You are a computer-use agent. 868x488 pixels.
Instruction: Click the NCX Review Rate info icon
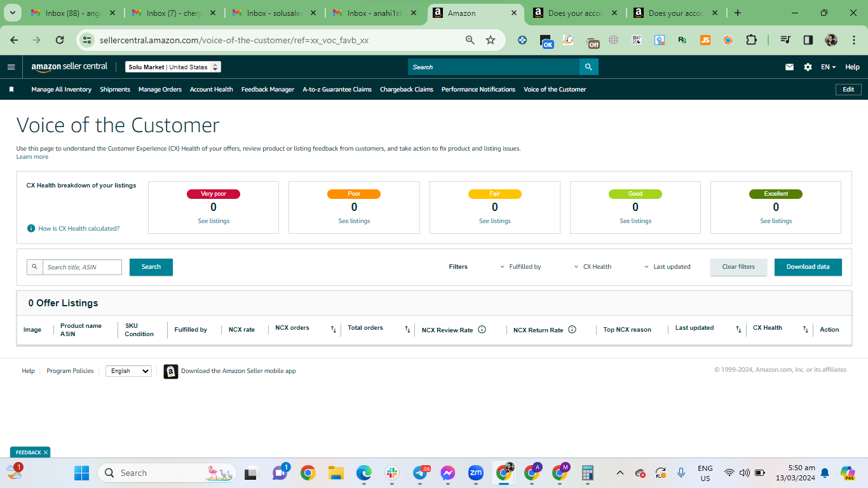[482, 329]
